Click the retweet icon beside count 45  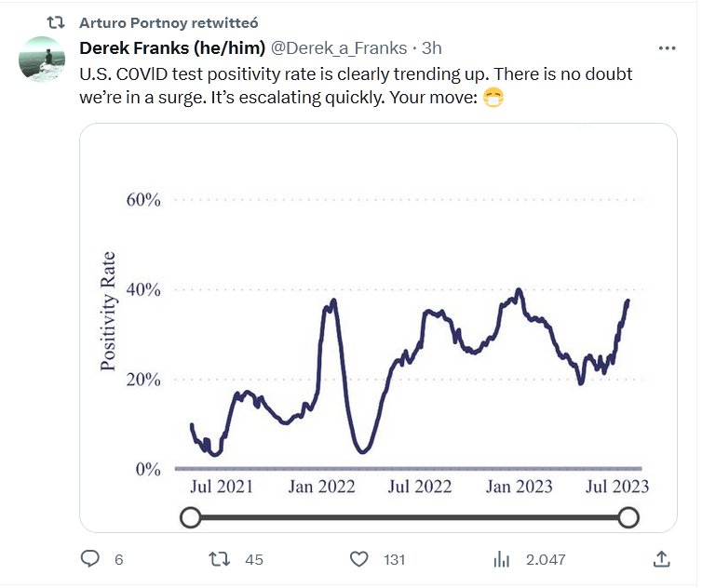coord(219,558)
